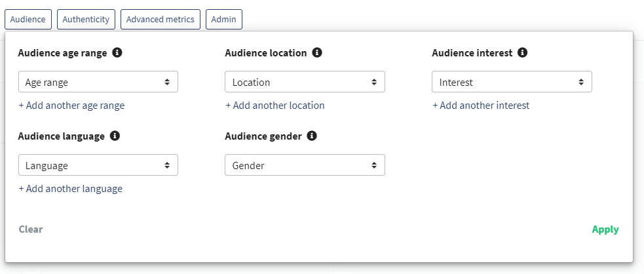
Task: Open the Authenticity filter tab
Action: click(86, 20)
